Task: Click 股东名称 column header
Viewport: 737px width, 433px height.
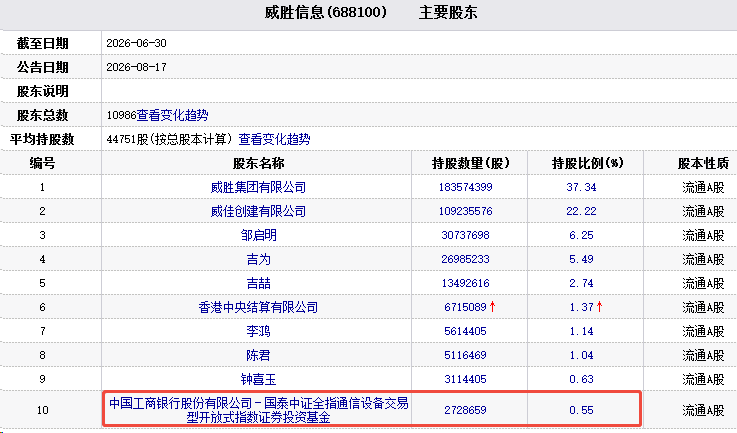Action: pos(259,163)
